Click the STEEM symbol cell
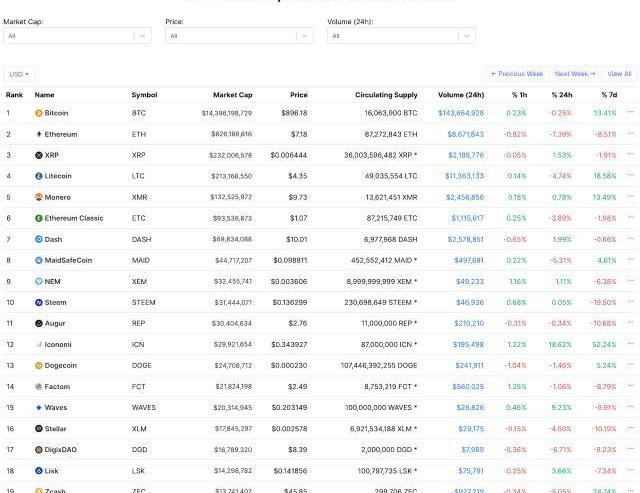 pyautogui.click(x=144, y=302)
